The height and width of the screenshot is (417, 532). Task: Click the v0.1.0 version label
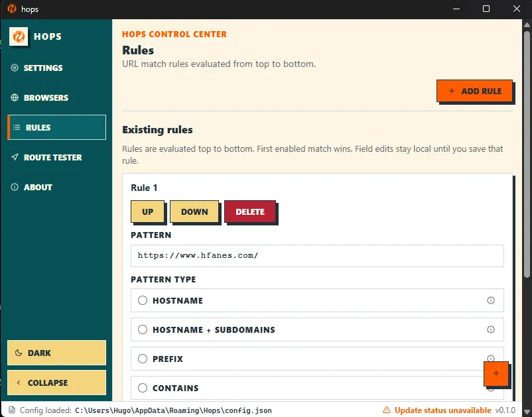(x=505, y=410)
